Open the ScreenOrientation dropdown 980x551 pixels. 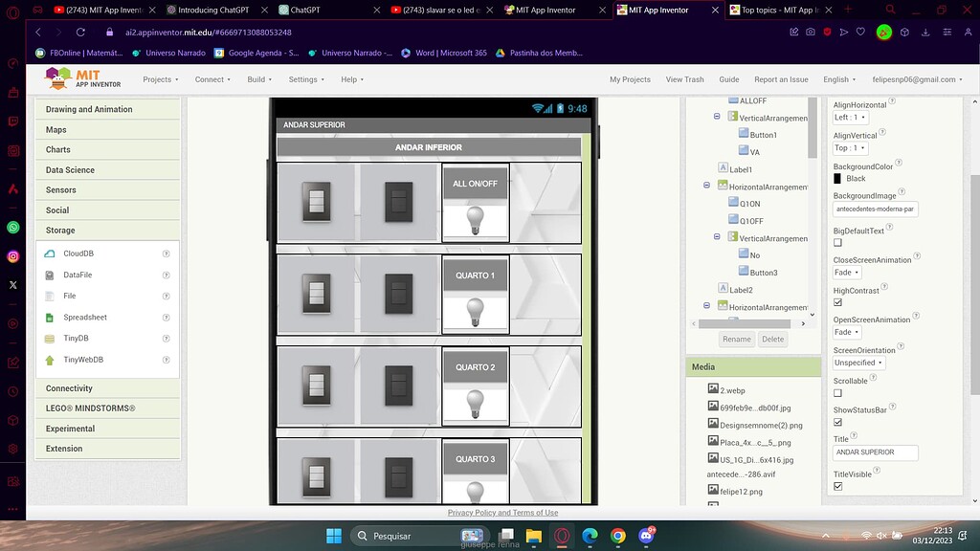point(857,362)
